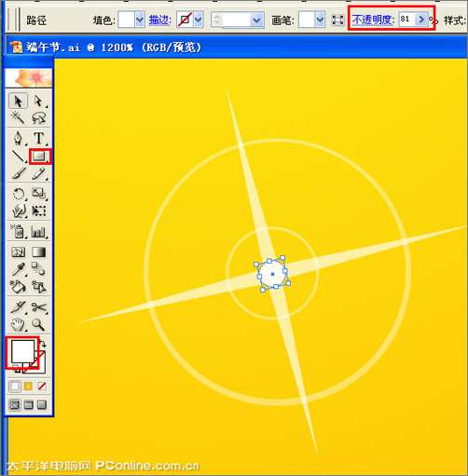
Task: Click the document icon in title bar
Action: (16, 48)
